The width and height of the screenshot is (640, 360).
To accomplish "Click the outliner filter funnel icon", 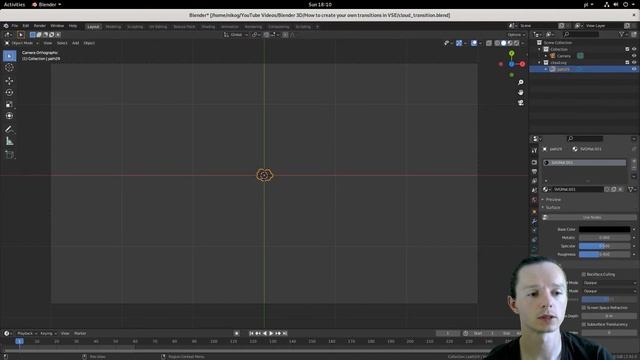I will click(622, 35).
